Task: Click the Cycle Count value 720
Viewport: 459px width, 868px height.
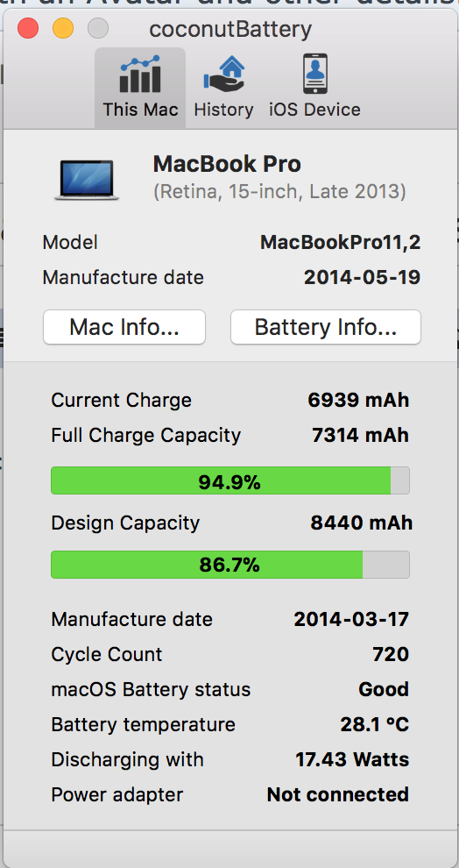Action: [391, 654]
